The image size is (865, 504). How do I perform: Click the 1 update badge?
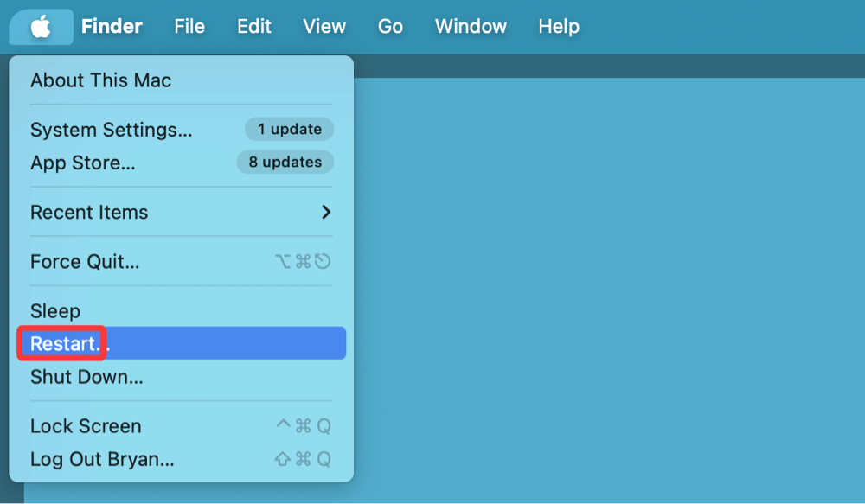289,129
